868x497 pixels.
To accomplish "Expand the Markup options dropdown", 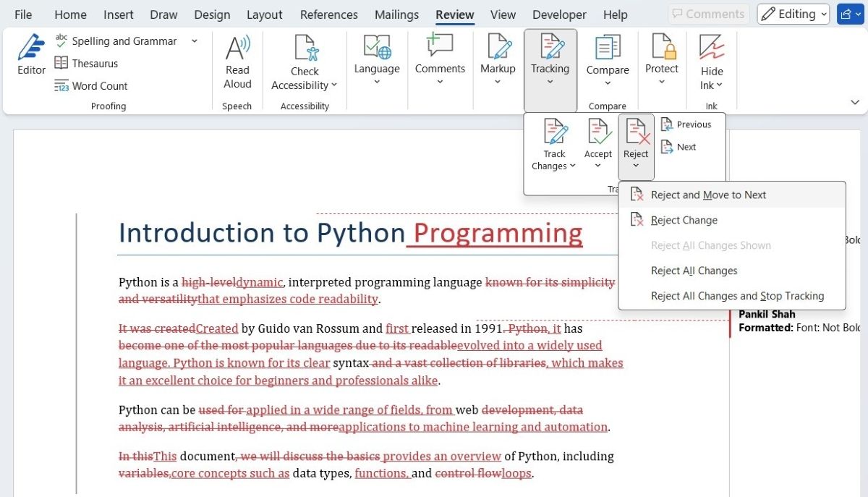I will pyautogui.click(x=498, y=61).
